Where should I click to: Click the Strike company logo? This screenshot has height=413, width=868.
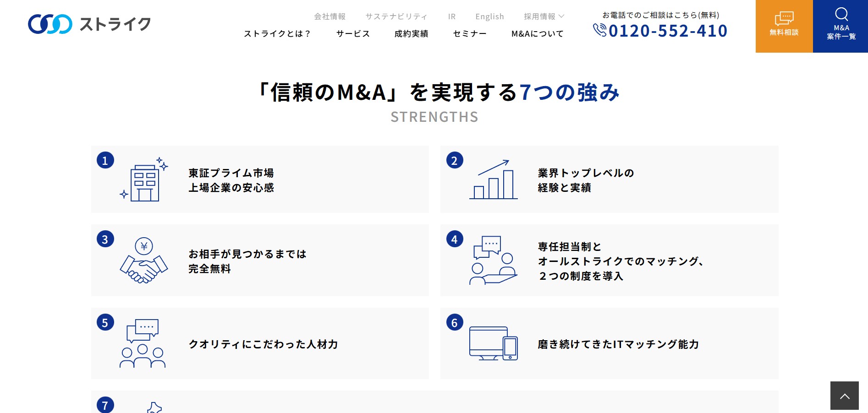click(x=89, y=24)
